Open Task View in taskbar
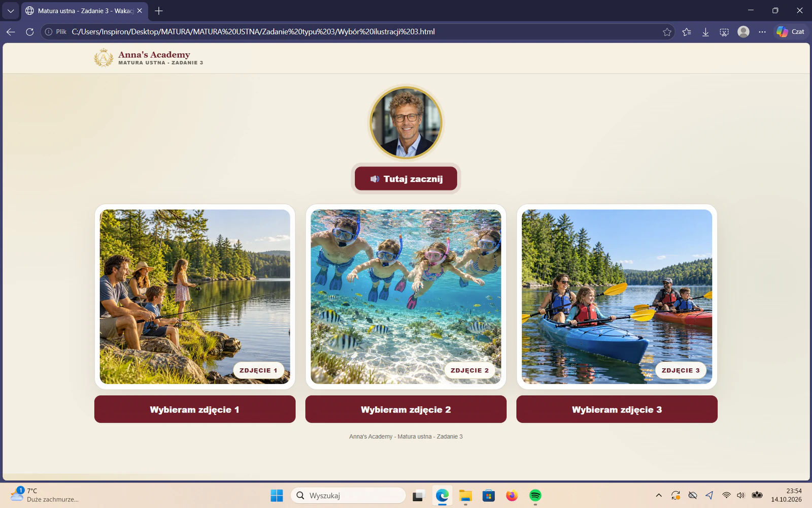 418,495
